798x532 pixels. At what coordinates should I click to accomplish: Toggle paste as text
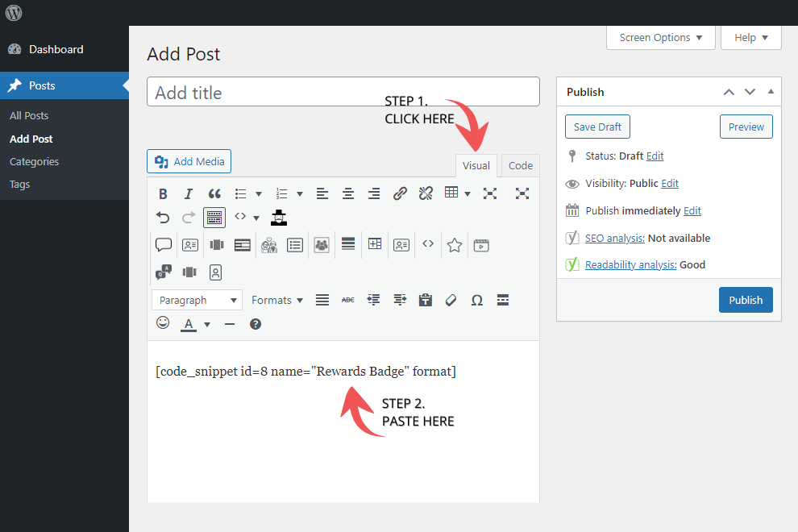click(x=426, y=300)
